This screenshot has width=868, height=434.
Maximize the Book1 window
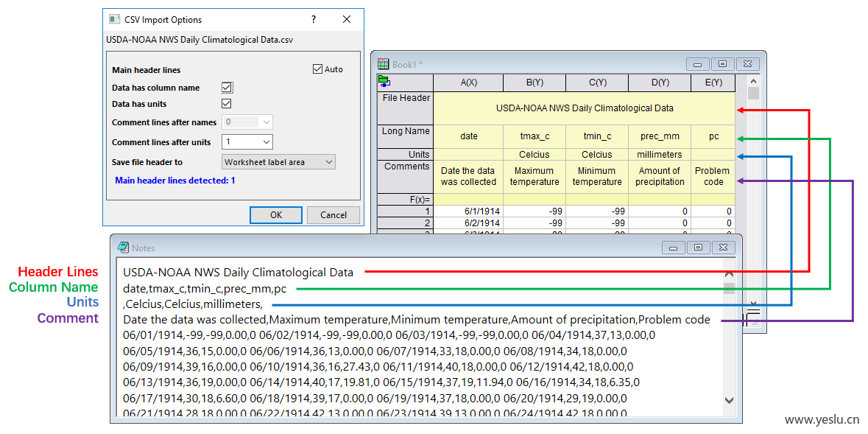721,64
